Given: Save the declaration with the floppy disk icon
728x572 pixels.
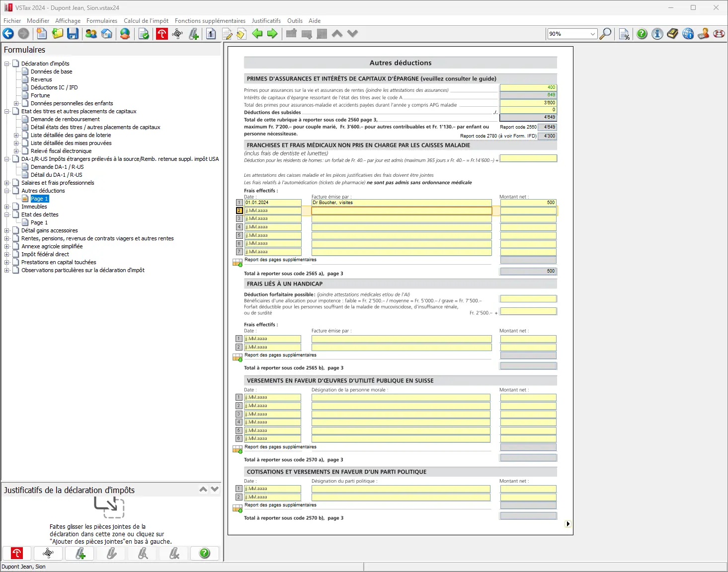Looking at the screenshot, I should [73, 34].
